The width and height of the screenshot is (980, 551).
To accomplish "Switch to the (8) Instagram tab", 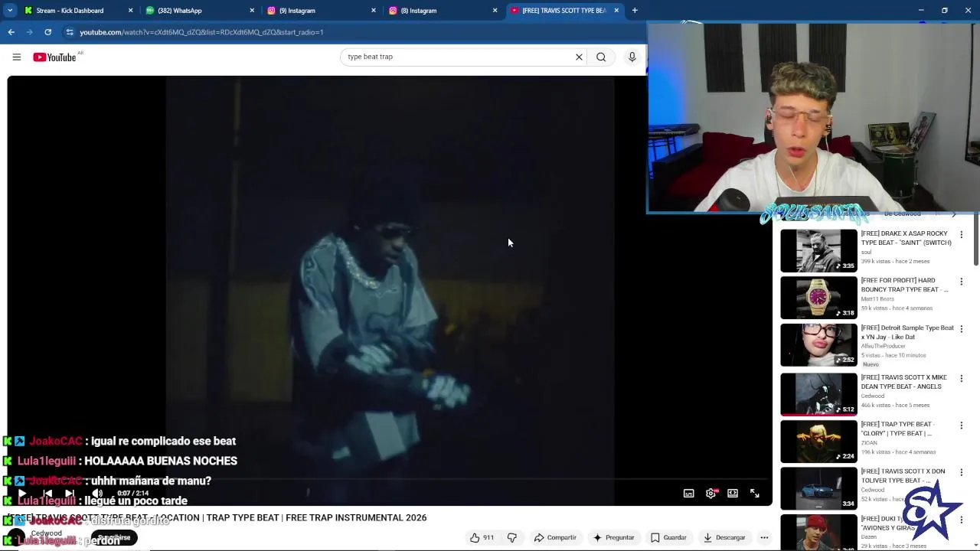I will (443, 11).
